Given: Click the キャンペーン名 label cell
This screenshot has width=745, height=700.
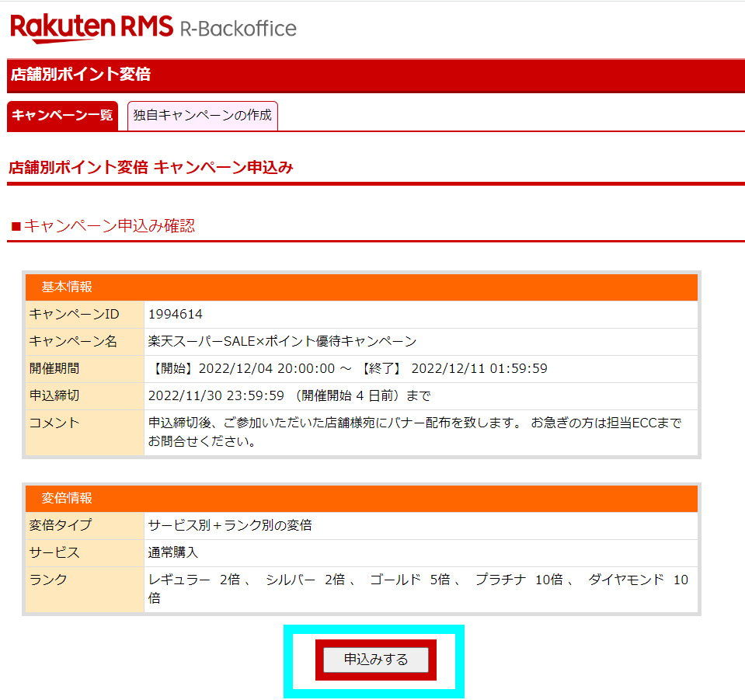Looking at the screenshot, I should (85, 341).
